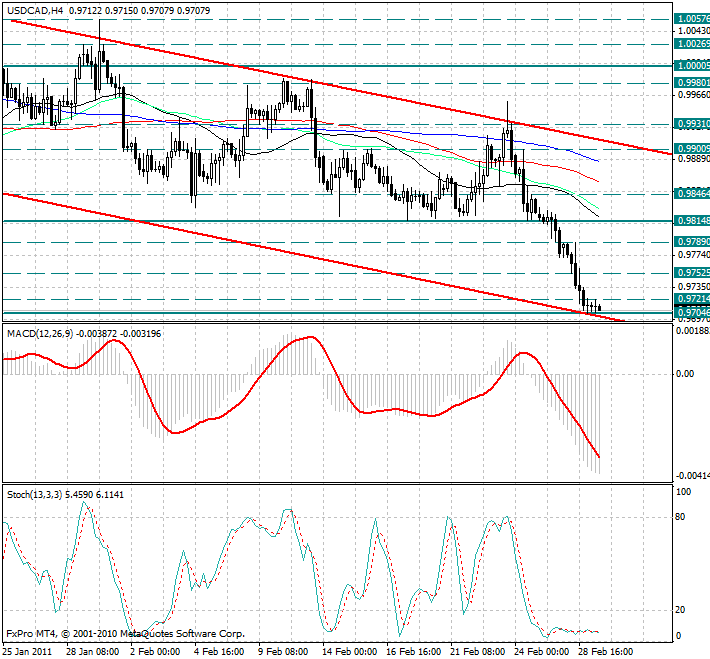Click the 28 Feb 16:00 time label
Image resolution: width=710 pixels, height=659 pixels.
[606, 651]
